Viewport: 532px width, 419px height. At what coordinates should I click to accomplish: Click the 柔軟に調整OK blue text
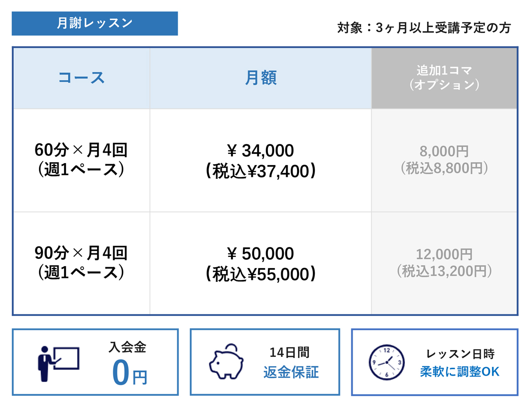click(460, 372)
